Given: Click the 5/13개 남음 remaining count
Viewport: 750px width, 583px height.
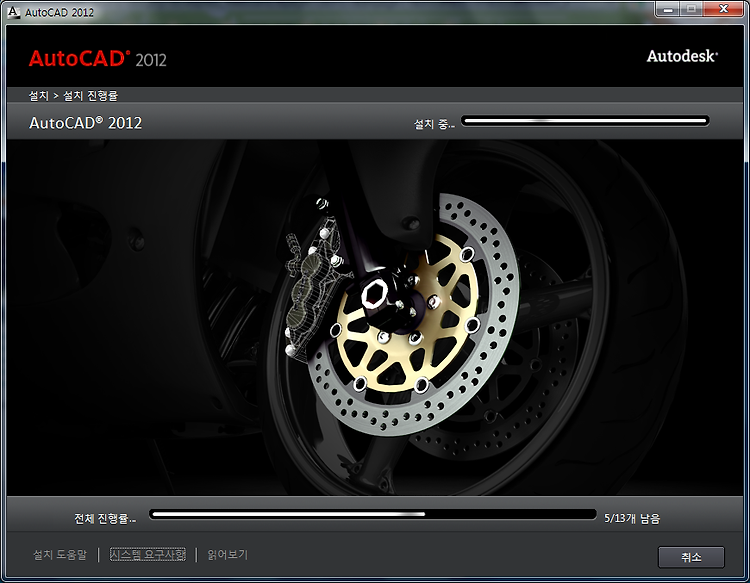Looking at the screenshot, I should coord(632,518).
